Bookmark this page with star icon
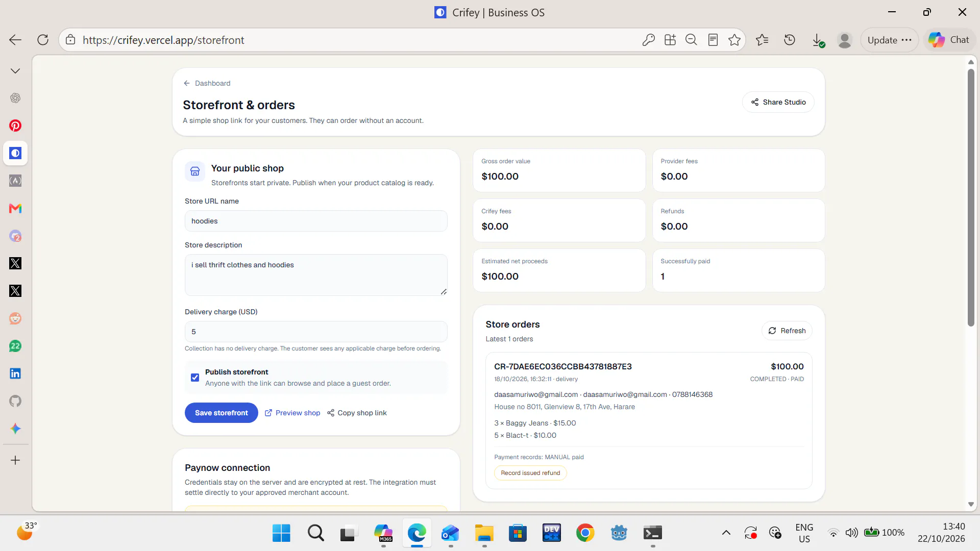Image resolution: width=980 pixels, height=551 pixels. pyautogui.click(x=734, y=40)
